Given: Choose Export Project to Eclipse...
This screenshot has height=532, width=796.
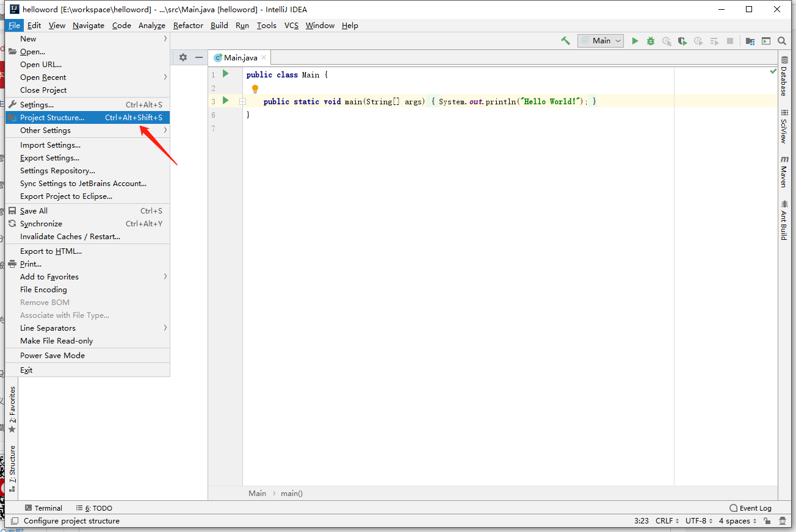Looking at the screenshot, I should point(87,196).
